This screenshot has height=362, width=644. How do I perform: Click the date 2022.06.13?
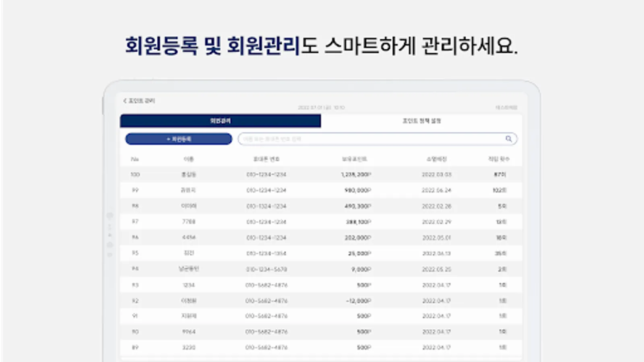click(437, 253)
